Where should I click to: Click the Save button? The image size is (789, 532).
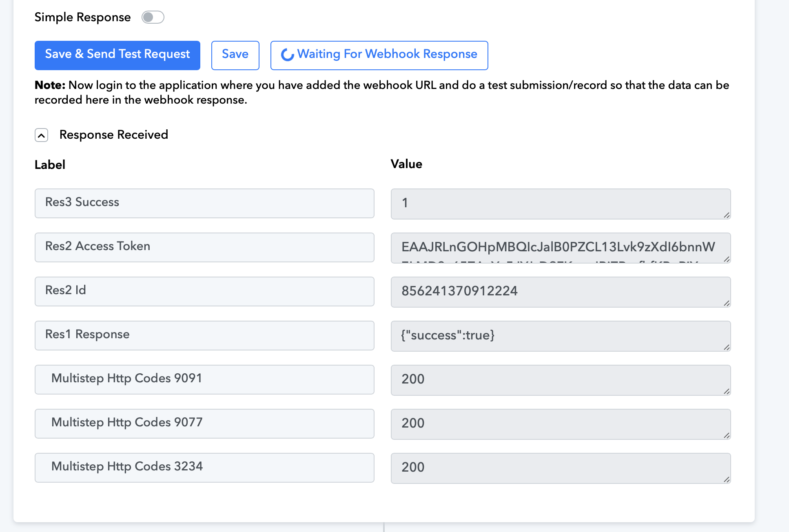click(x=235, y=55)
